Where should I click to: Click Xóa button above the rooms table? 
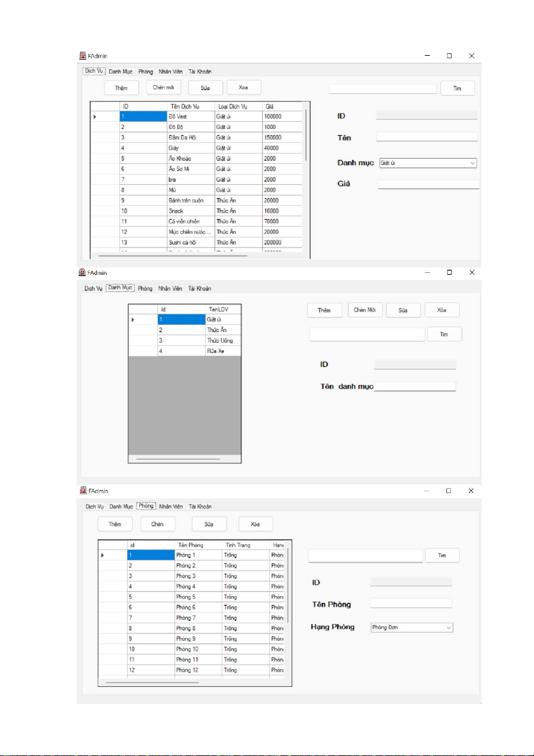(256, 524)
